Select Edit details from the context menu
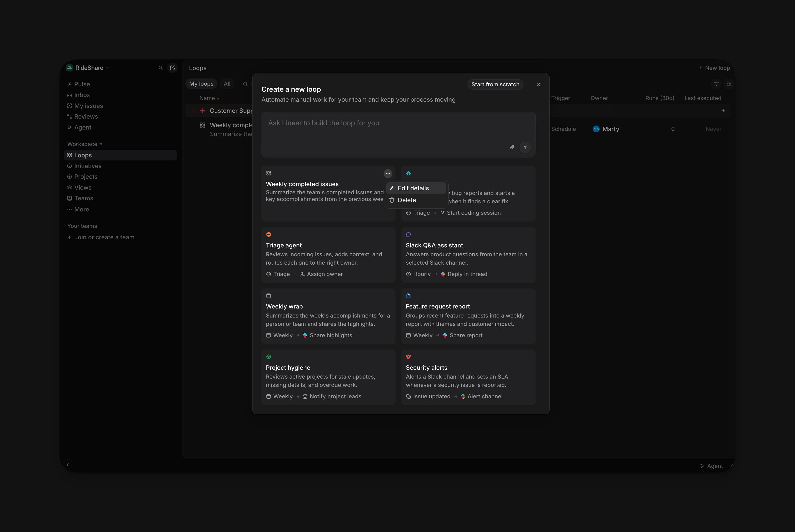Viewport: 795px width, 532px height. point(416,188)
